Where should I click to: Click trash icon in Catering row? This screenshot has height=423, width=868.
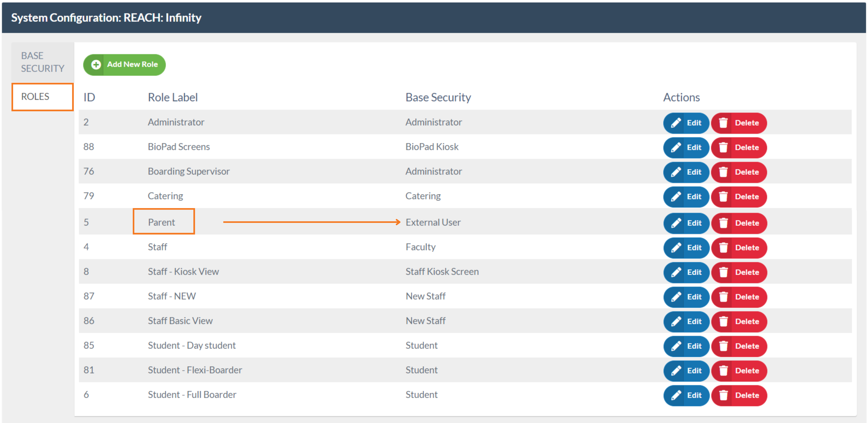pyautogui.click(x=723, y=197)
